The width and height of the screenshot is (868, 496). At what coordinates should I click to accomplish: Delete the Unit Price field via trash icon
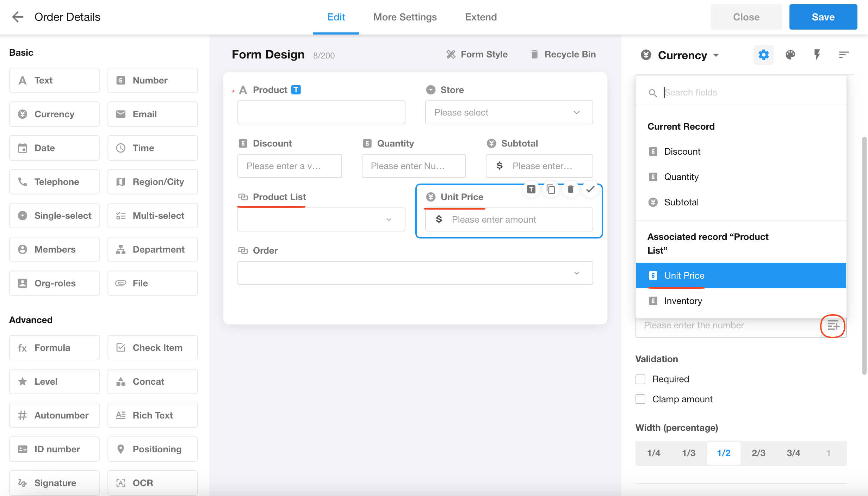click(x=570, y=190)
